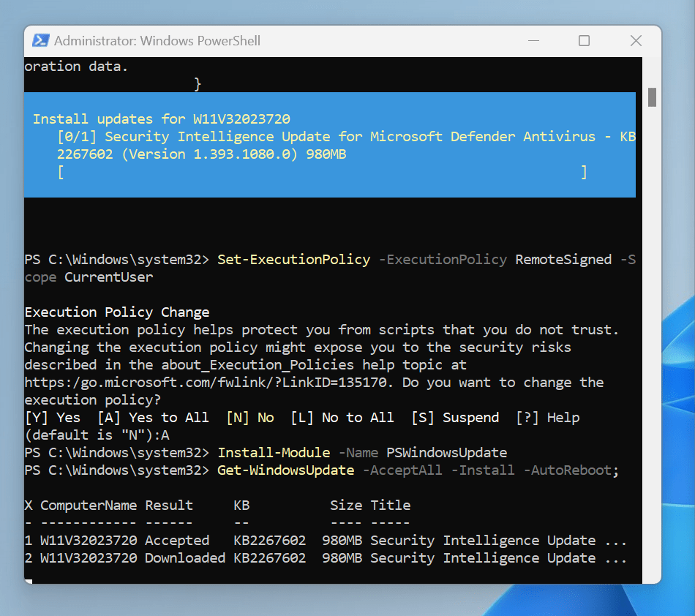Click the '(default is "N"):A' response text
695x616 pixels.
click(x=97, y=435)
